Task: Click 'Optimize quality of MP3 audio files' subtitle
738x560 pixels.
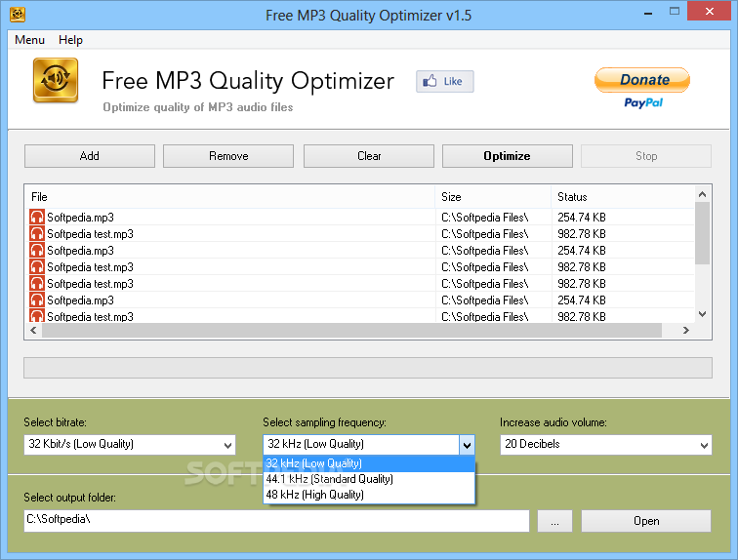Action: (197, 107)
